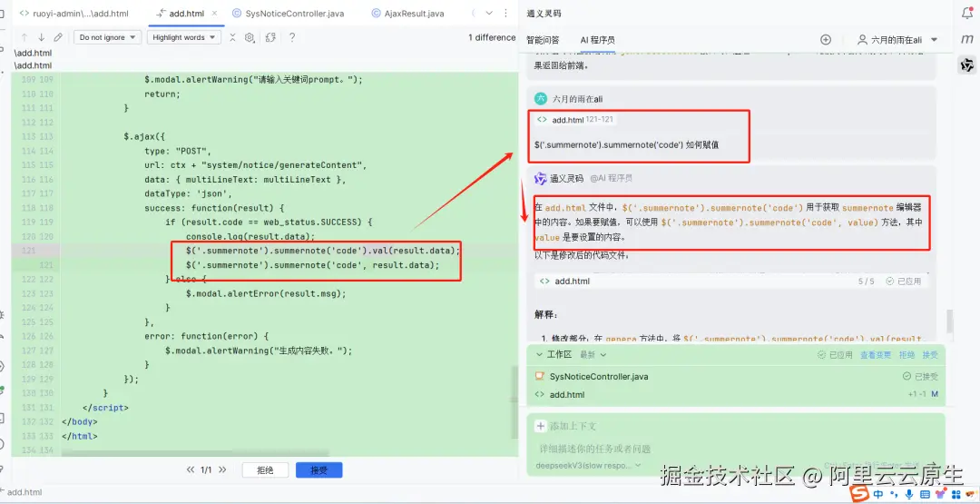Click the collapse unchanged fragments icon
Viewport: 980px width, 504px height.
click(x=232, y=37)
